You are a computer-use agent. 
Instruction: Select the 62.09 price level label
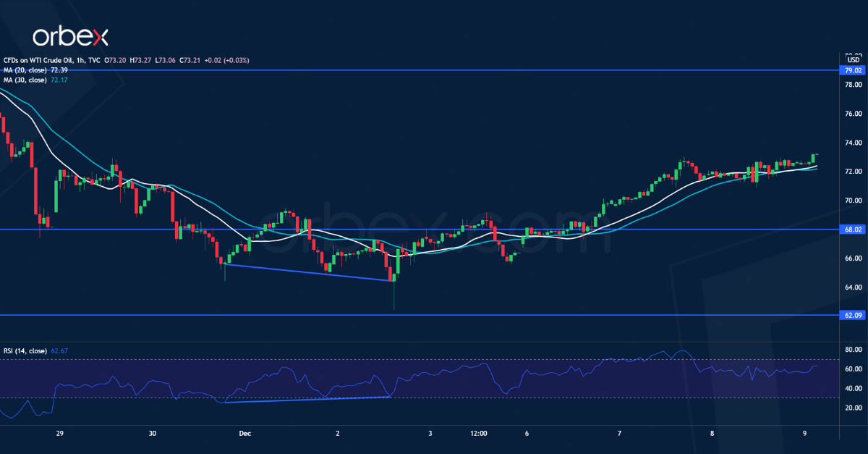[x=852, y=315]
